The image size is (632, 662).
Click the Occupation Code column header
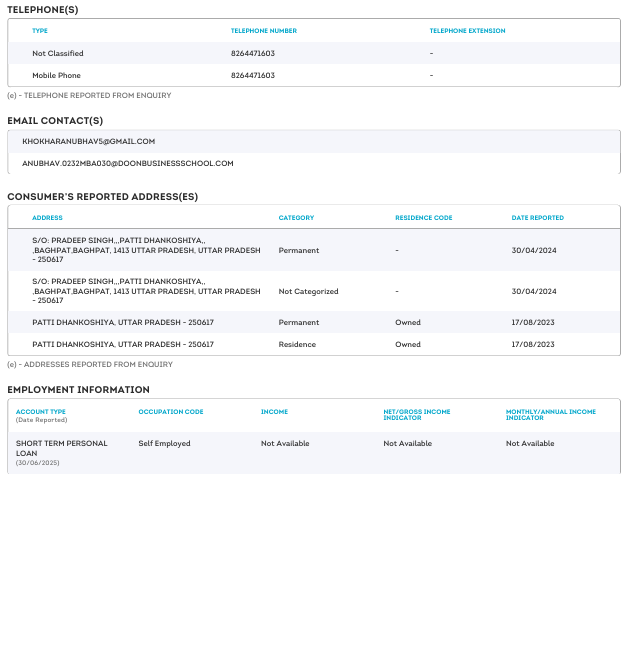point(171,412)
